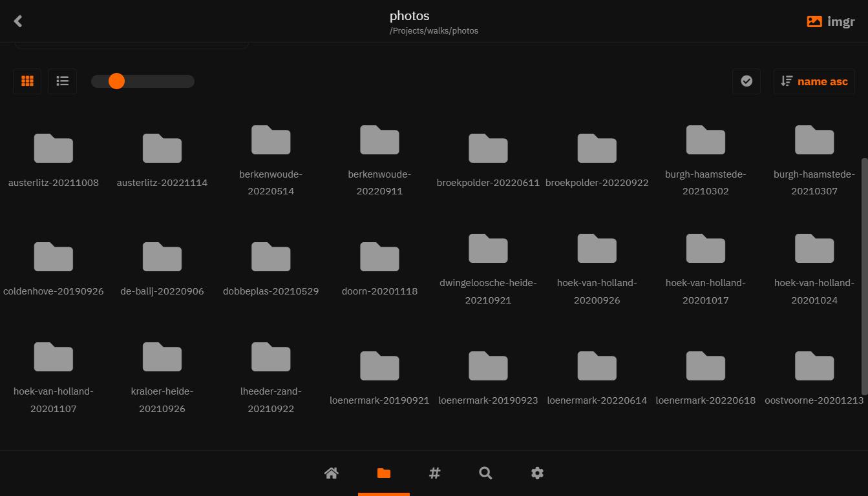Open the Search tab in bottom bar

click(x=486, y=473)
